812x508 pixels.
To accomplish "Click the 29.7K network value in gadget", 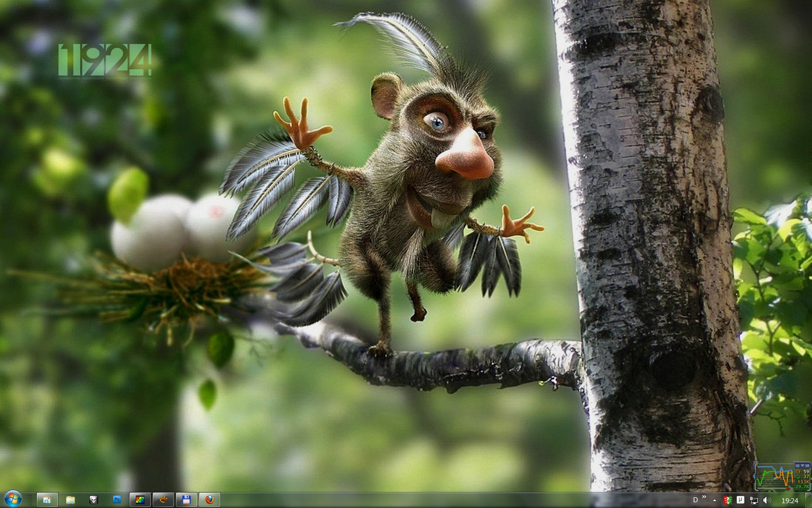I will [x=802, y=486].
